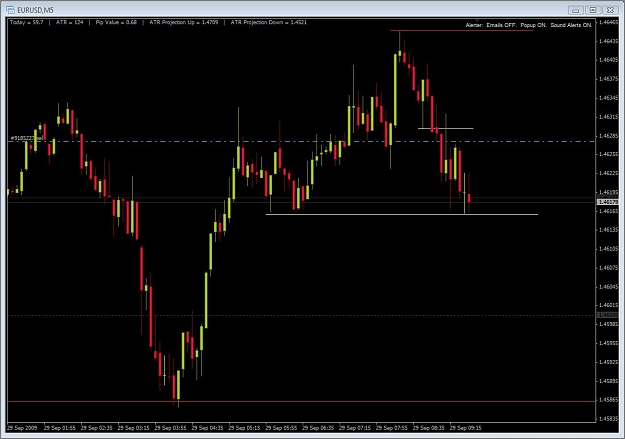Click the 'ATR Projection Up = 1.4709' text
Viewport: 625px width, 439px height.
click(184, 22)
